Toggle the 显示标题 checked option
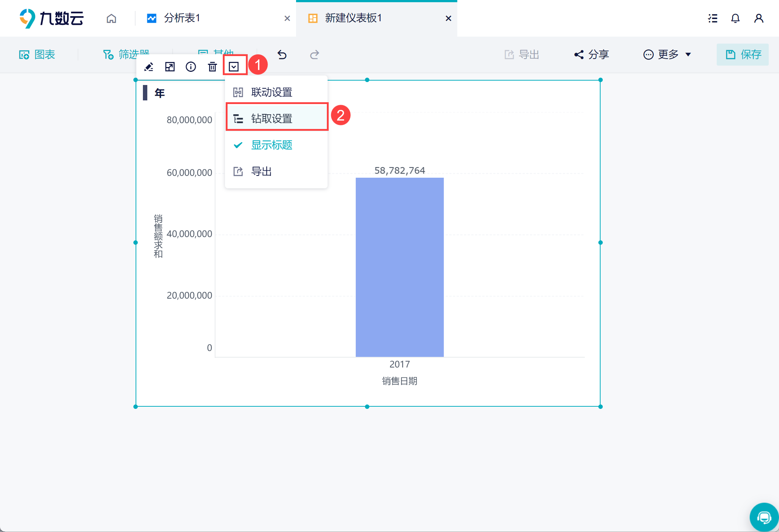The image size is (779, 532). click(271, 145)
